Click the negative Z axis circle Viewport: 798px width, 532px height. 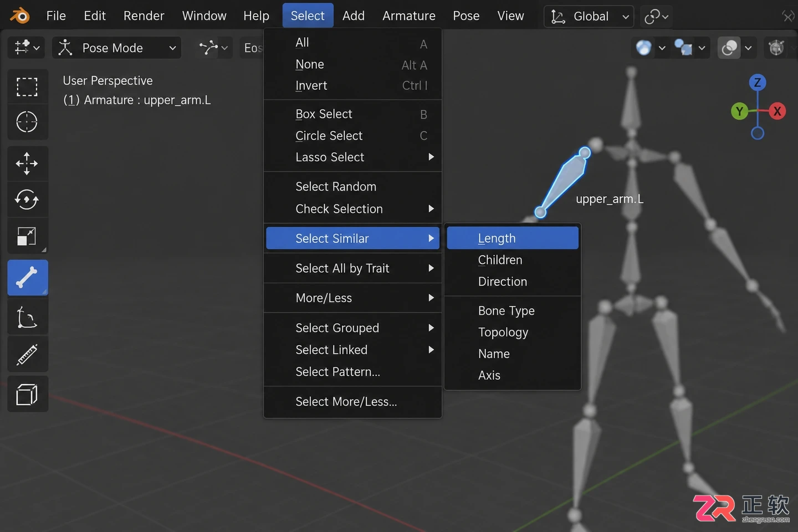[758, 133]
